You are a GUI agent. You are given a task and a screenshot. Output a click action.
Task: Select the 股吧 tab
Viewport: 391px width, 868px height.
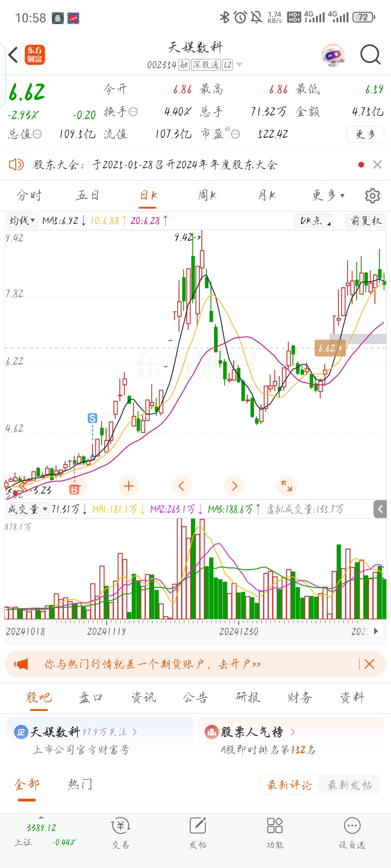coord(39,698)
